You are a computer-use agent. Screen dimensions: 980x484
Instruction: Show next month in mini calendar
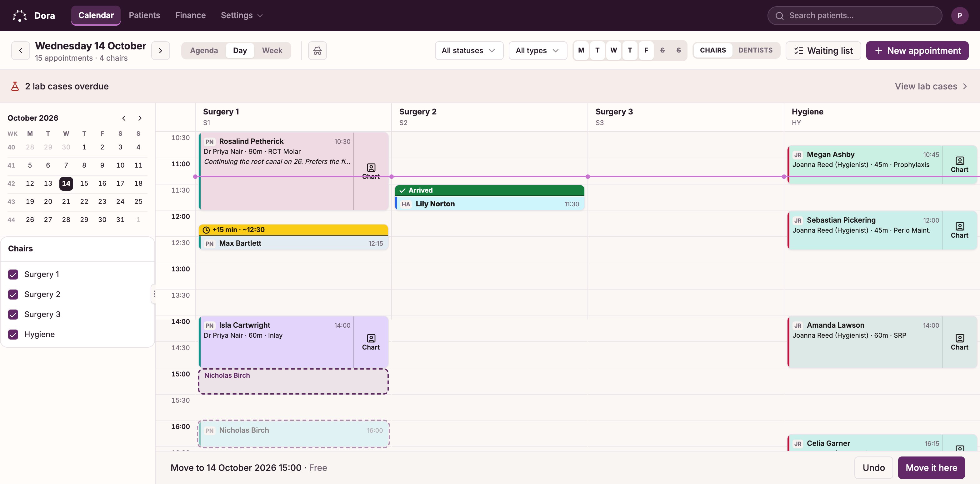click(x=140, y=118)
